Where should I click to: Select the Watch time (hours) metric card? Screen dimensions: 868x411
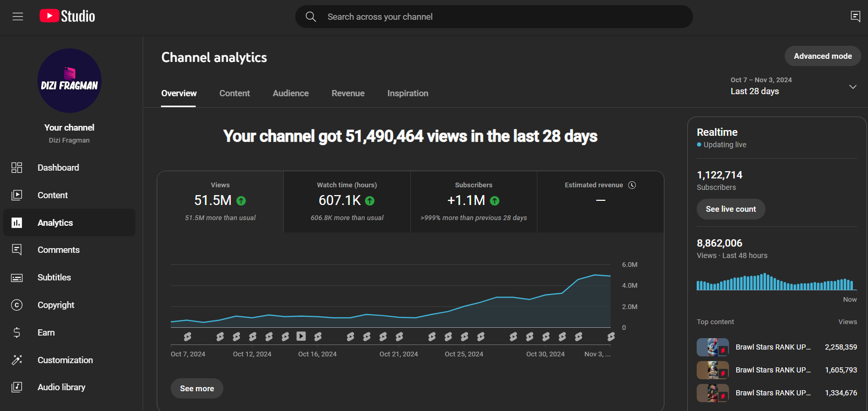[347, 202]
